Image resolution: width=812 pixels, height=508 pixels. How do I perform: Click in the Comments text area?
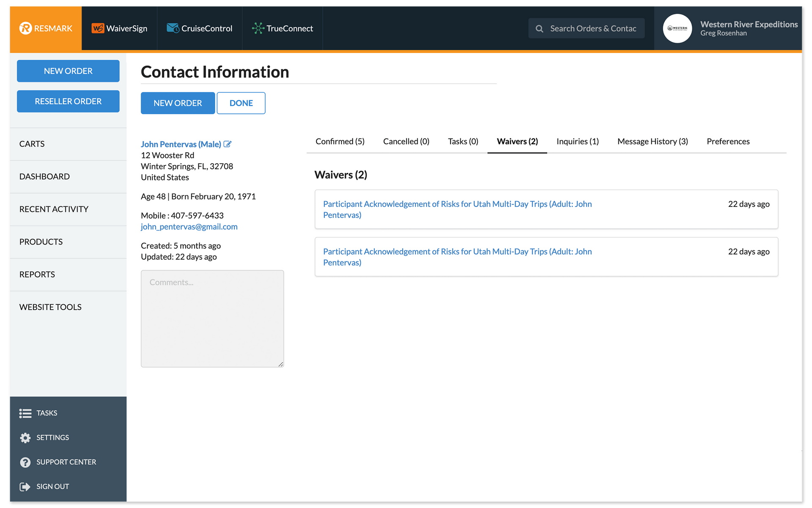pyautogui.click(x=212, y=319)
